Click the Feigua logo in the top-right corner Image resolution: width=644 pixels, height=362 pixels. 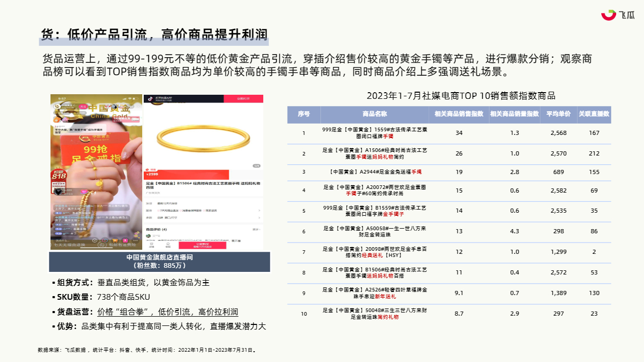click(x=618, y=15)
